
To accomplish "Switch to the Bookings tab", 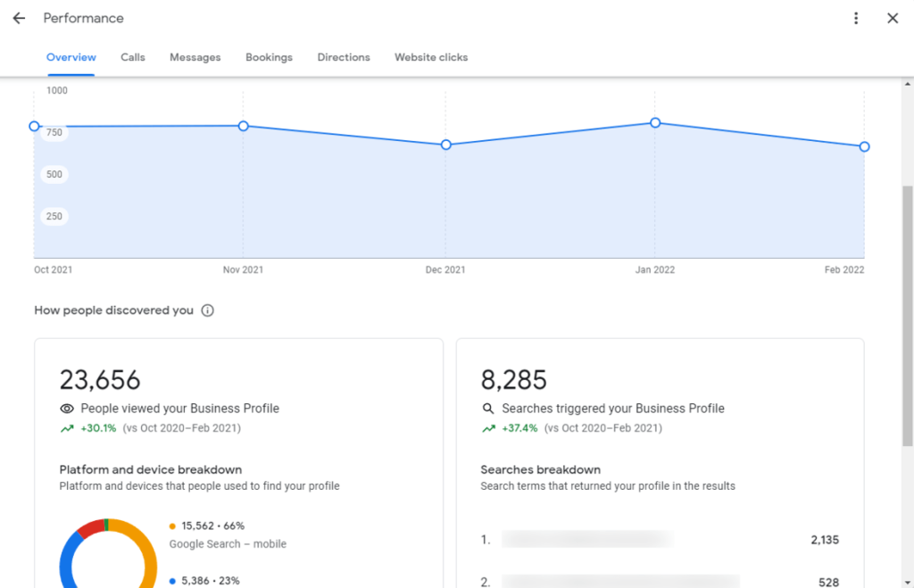I will [269, 57].
